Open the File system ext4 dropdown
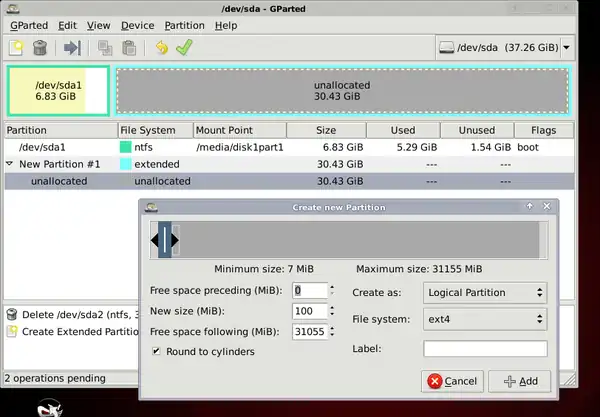This screenshot has height=417, width=600. point(484,320)
